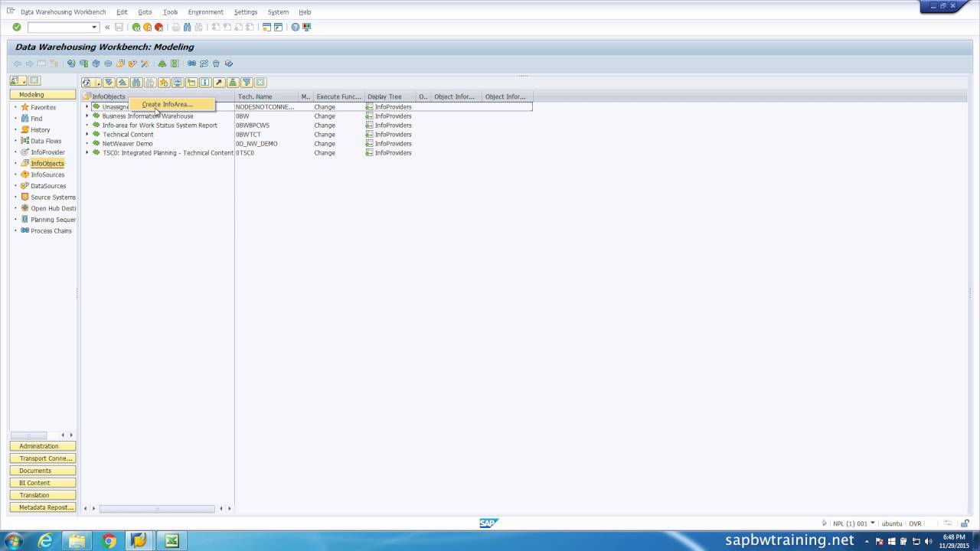Open the NPL (1) 001 system dropdown
Viewport: 980px width, 551px height.
pos(873,523)
